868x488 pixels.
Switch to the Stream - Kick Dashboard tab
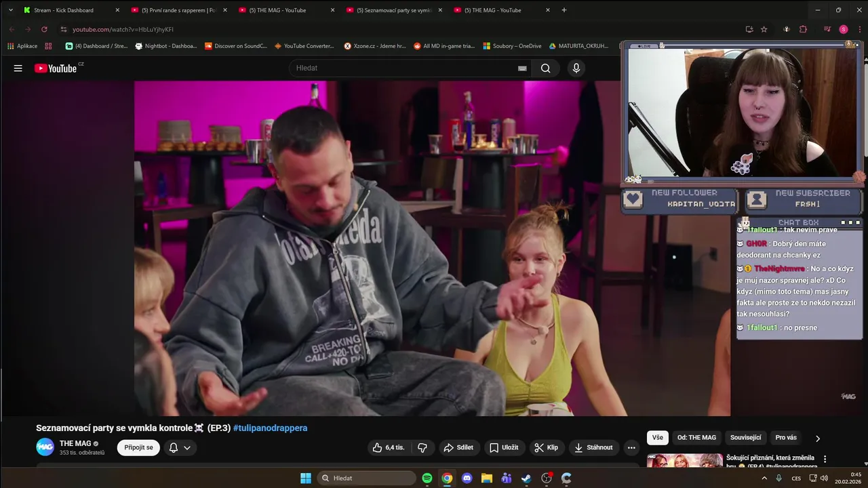[x=71, y=10]
